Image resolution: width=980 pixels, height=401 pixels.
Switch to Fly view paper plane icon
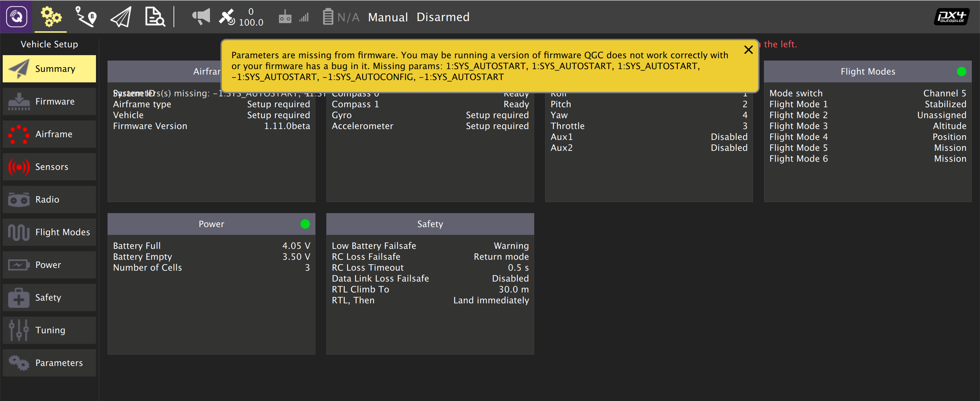[x=120, y=17]
